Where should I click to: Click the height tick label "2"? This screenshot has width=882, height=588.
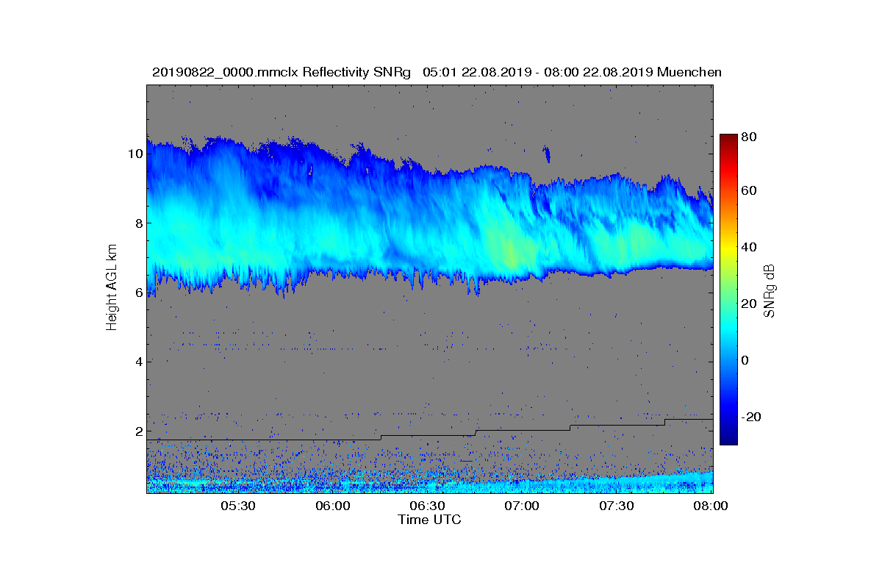(x=138, y=431)
